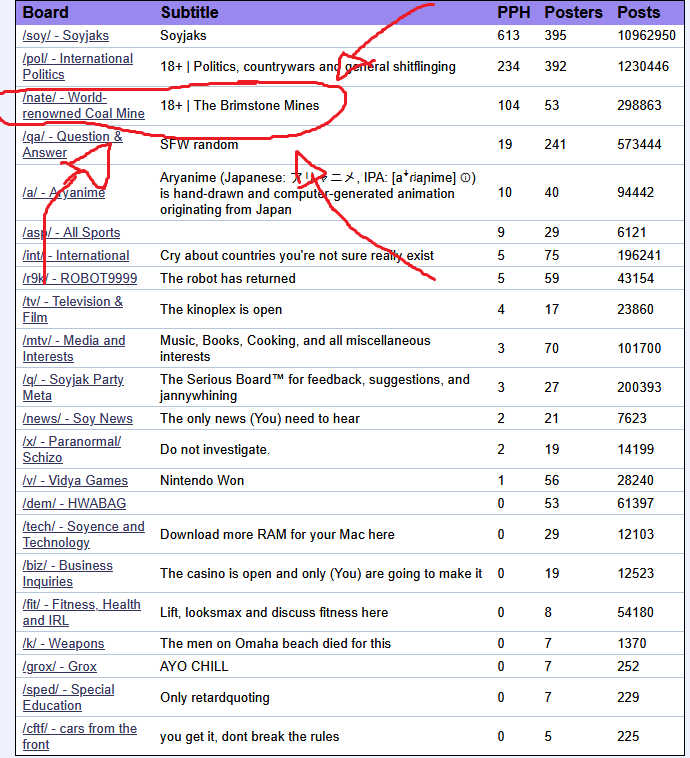Select the posts count 1230446 for /pol/
The width and height of the screenshot is (690, 758).
tap(643, 67)
